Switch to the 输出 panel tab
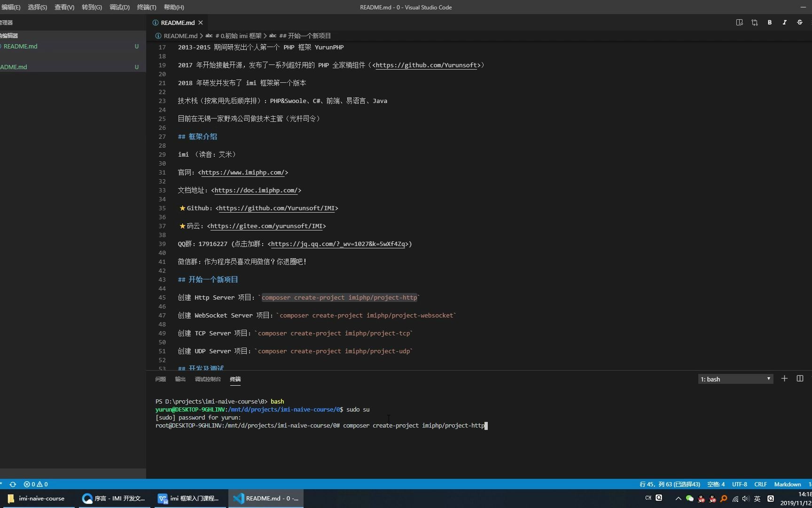The height and width of the screenshot is (508, 812). 180,379
